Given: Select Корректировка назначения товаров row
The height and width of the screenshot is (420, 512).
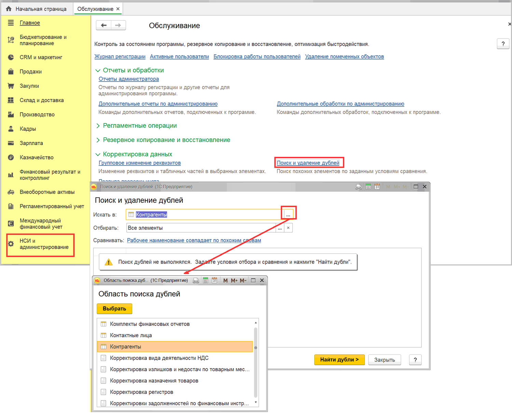Looking at the screenshot, I should point(175,381).
